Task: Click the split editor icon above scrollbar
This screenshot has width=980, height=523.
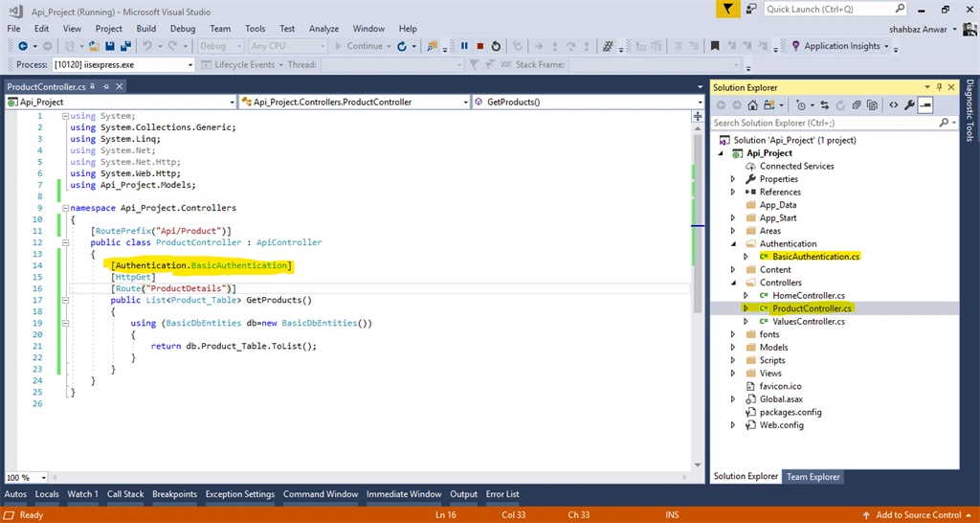Action: (698, 116)
